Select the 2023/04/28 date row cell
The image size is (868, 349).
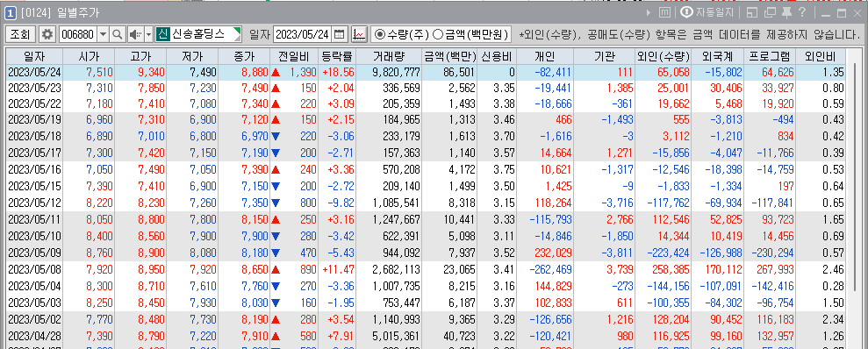tap(34, 336)
